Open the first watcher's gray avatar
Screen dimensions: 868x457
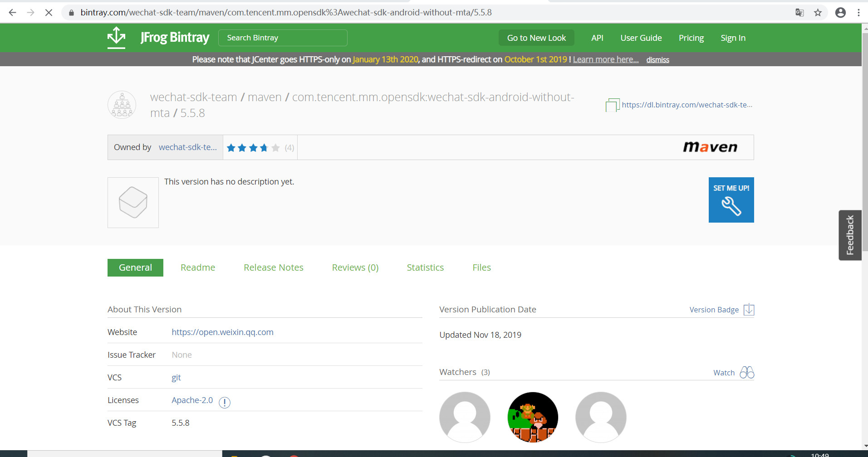[465, 417]
